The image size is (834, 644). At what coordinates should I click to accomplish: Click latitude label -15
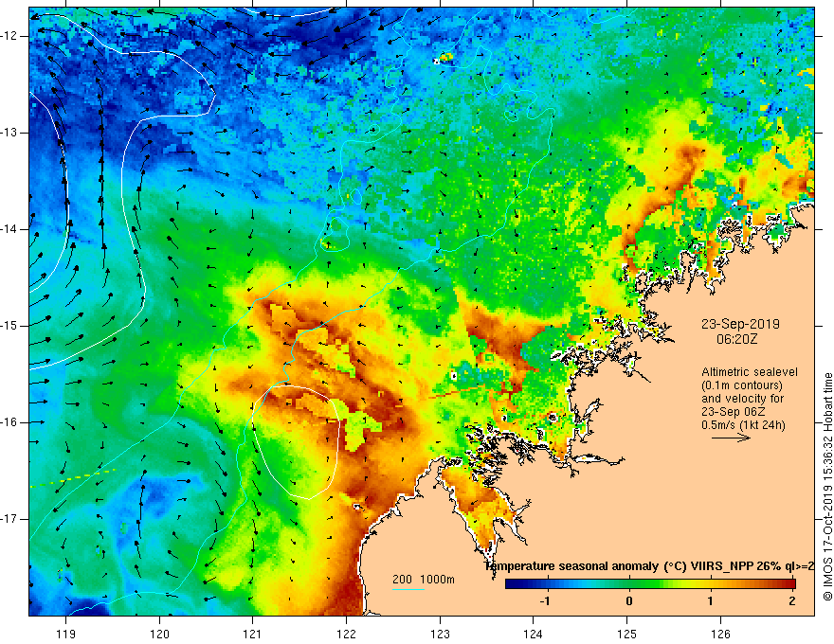(x=10, y=326)
